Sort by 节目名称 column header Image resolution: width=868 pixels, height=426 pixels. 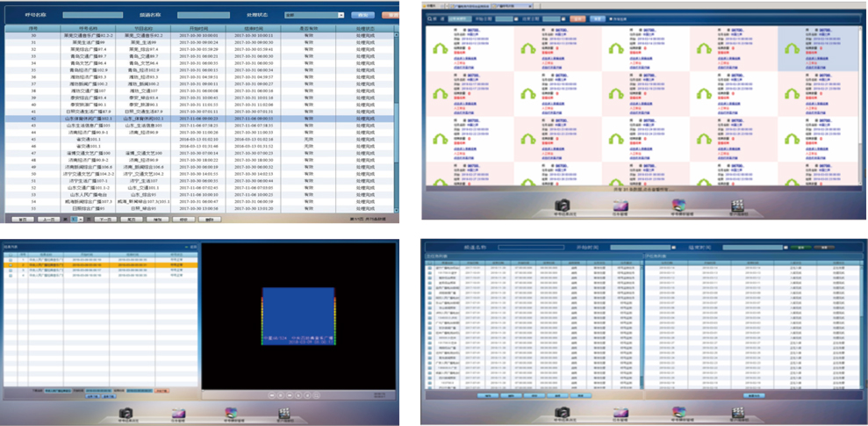click(142, 28)
